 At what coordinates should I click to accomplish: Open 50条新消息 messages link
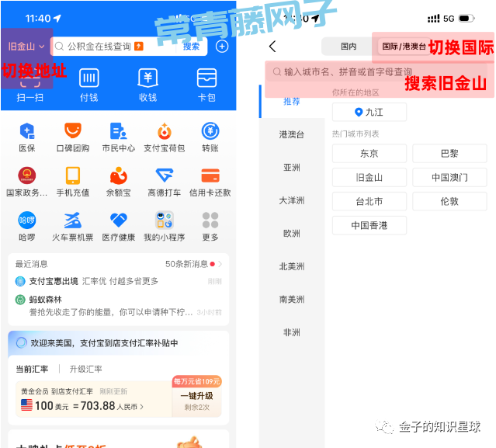click(x=193, y=264)
